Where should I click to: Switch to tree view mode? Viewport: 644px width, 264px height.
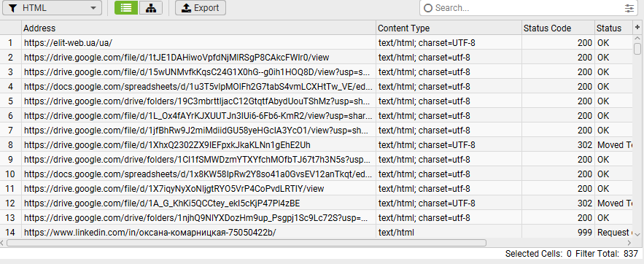point(151,8)
